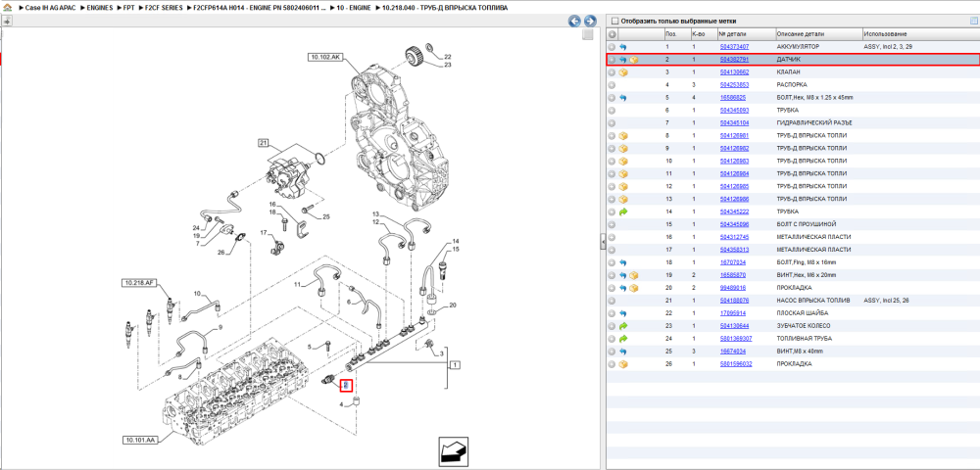Click the blue replacement arrow for АККУМУЛЯТОР
The image size is (980, 470).
click(622, 47)
